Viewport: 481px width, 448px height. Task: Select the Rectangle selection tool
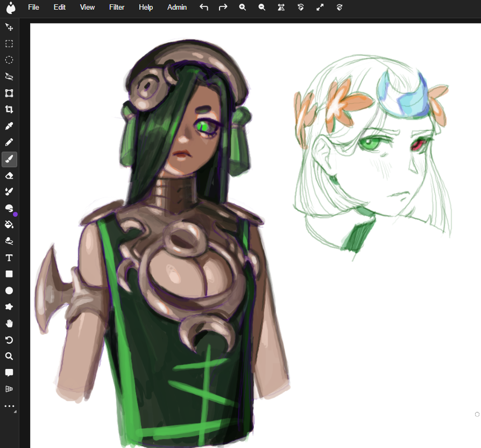9,44
